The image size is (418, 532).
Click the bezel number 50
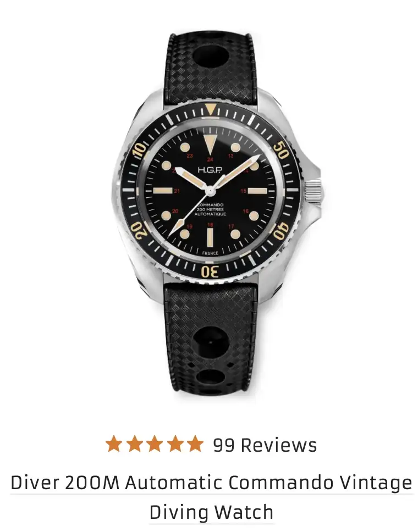click(281, 149)
